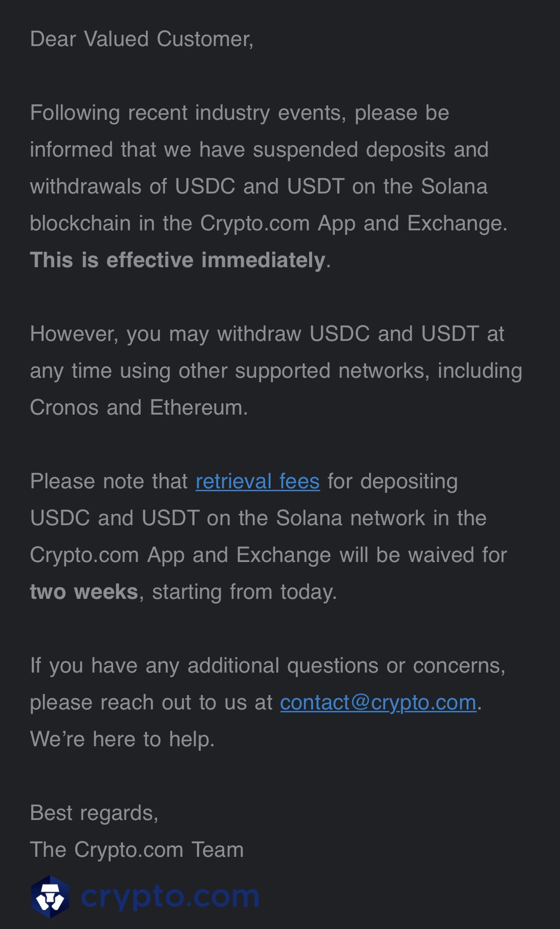Click "The Crypto.com Team" signature
This screenshot has width=560, height=929.
click(x=137, y=850)
